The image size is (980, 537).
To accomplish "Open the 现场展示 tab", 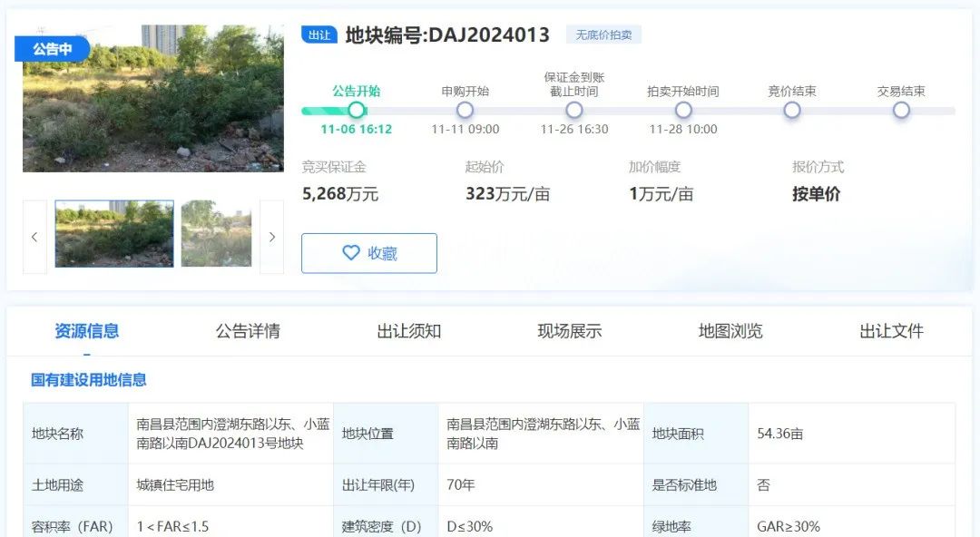I will (x=569, y=331).
